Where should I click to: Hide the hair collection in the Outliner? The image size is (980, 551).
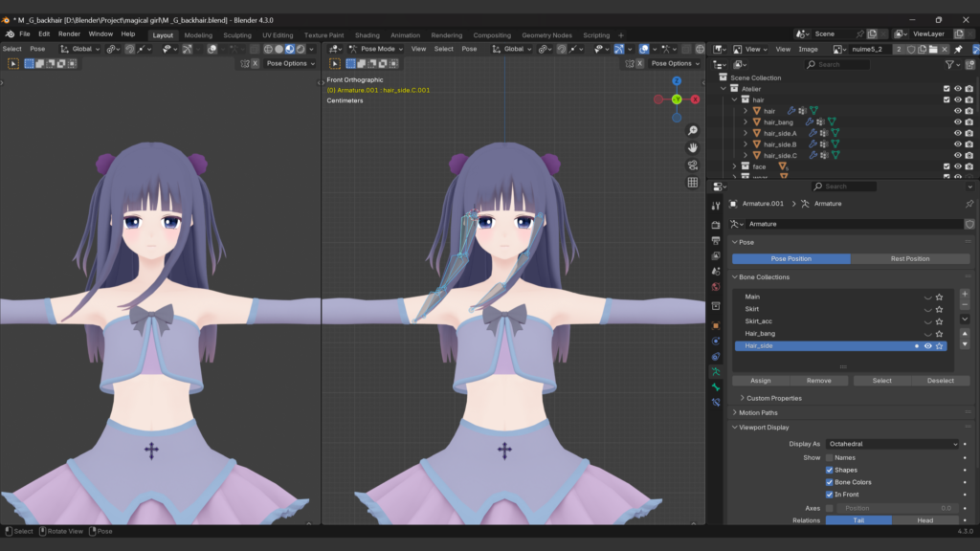coord(958,99)
